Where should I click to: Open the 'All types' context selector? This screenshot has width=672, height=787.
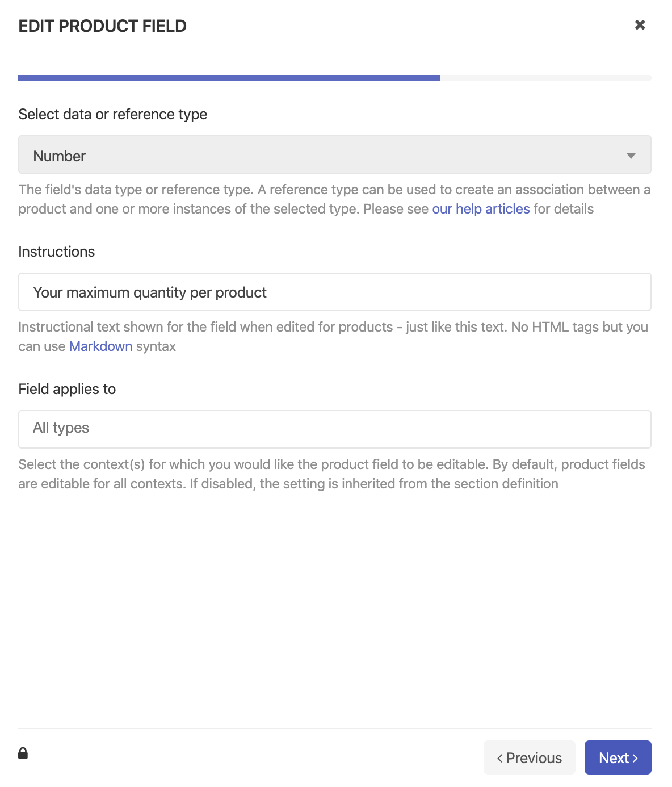(334, 429)
